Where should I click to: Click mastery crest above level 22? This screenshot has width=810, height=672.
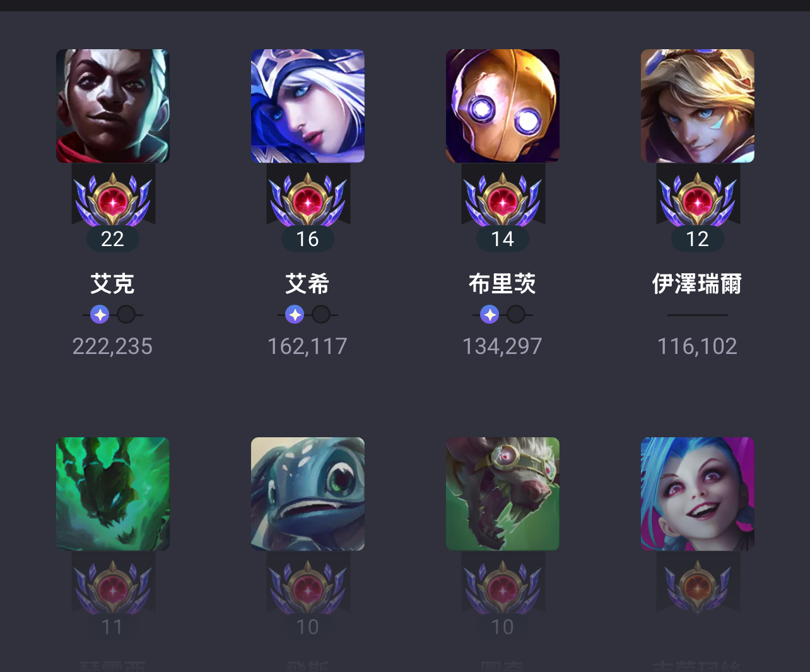pyautogui.click(x=113, y=199)
